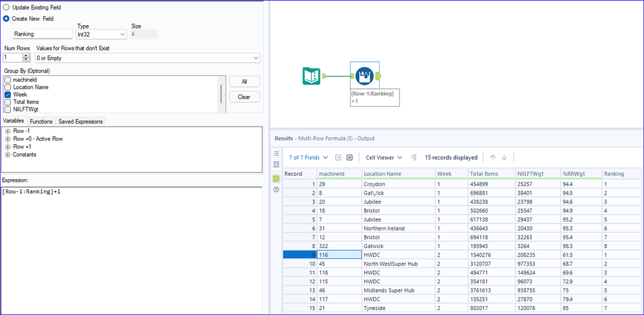644x315 pixels.
Task: Select the Northern Ireland cell
Action: [x=398, y=229]
